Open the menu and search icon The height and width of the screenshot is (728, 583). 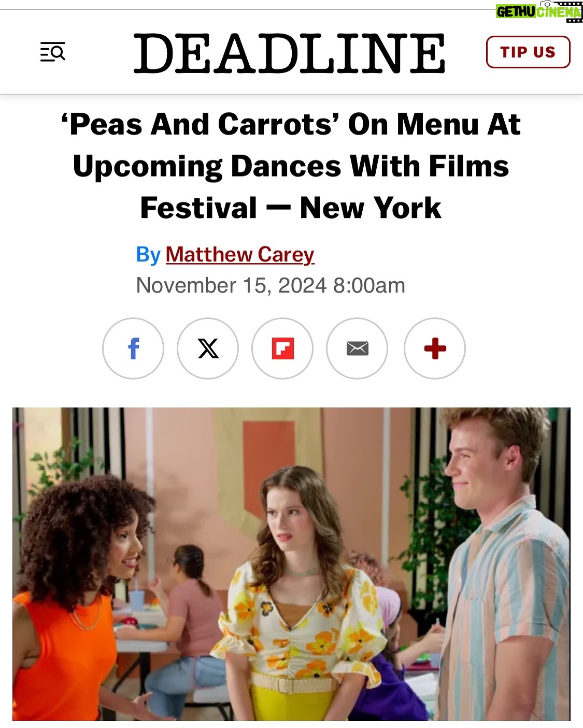point(53,52)
